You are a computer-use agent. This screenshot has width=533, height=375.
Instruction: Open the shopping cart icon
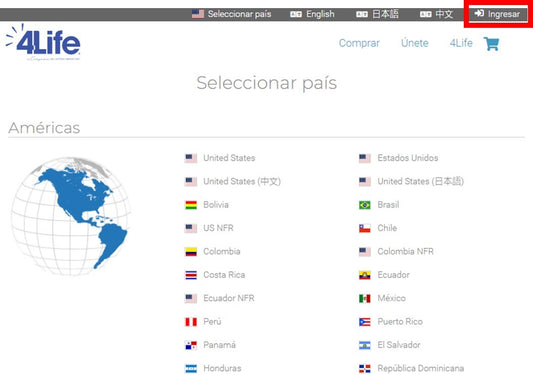pyautogui.click(x=491, y=44)
